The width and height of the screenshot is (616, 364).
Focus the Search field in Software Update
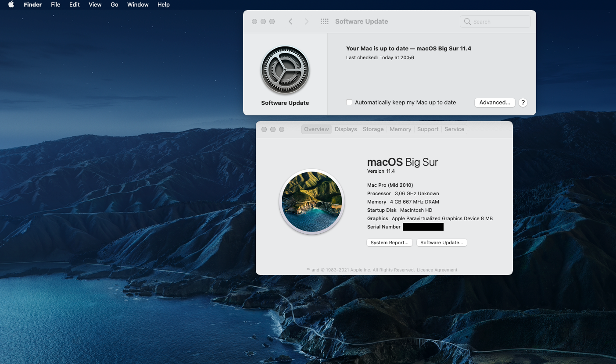[x=495, y=21]
